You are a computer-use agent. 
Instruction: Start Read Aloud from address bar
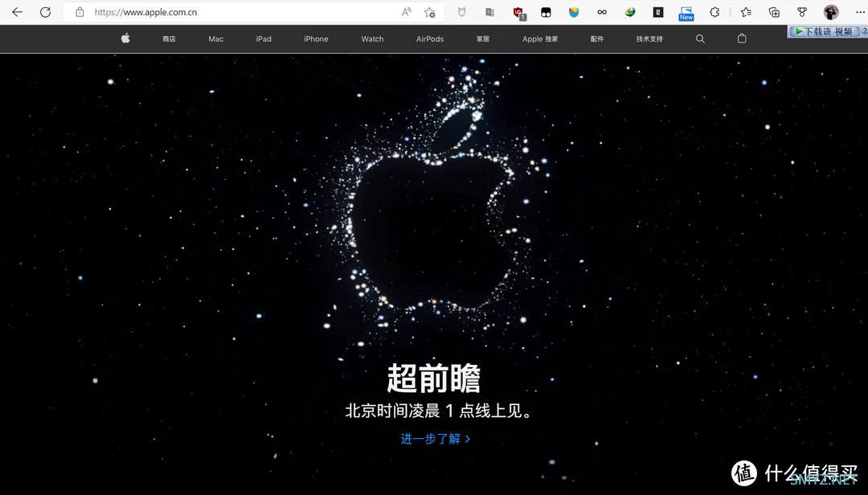click(x=407, y=12)
